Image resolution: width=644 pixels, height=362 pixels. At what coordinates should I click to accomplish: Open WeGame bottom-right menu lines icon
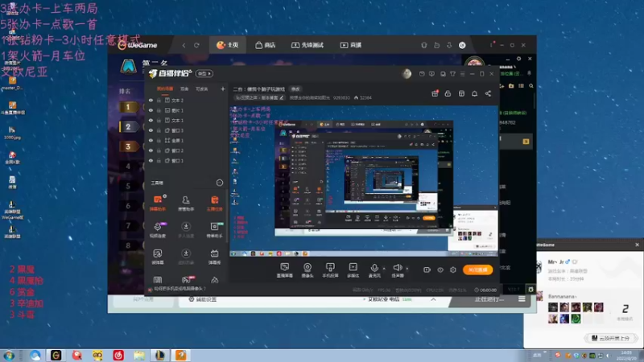pyautogui.click(x=522, y=299)
